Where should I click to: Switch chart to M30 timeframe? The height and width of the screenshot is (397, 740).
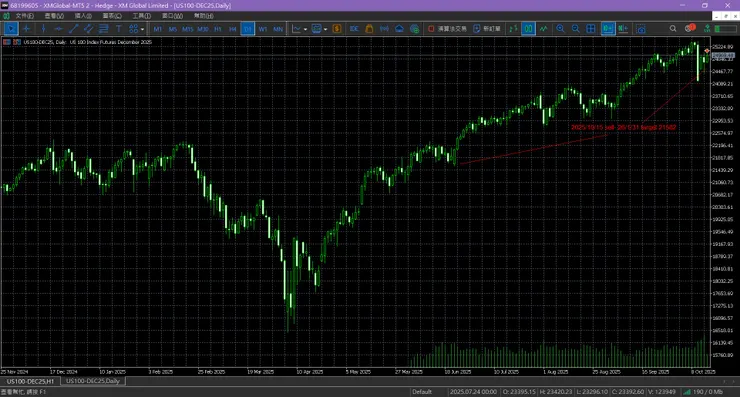coord(203,29)
